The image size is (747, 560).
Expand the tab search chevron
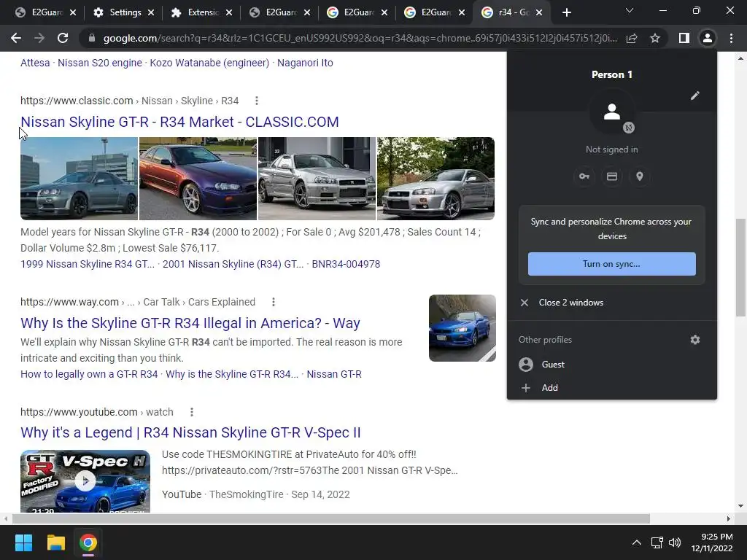tap(630, 10)
